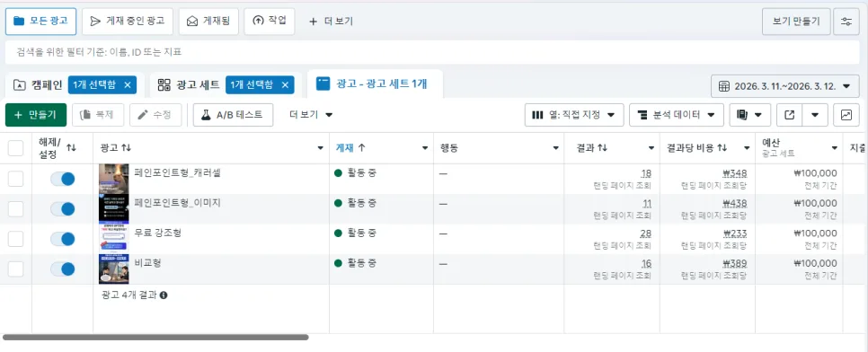Open the 페인포인트형_이미지 ad thumbnail

point(114,208)
